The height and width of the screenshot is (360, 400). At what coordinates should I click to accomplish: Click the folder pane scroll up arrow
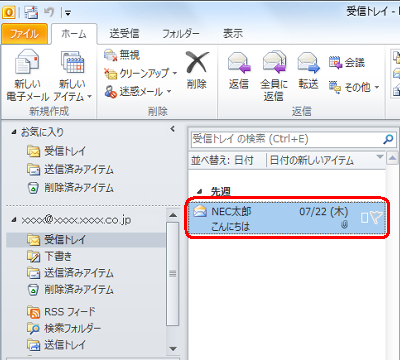(x=173, y=215)
